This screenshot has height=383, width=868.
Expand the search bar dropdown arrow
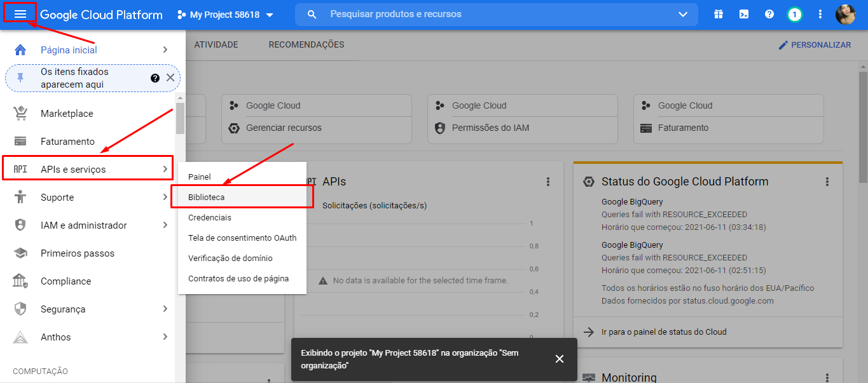[x=684, y=14]
